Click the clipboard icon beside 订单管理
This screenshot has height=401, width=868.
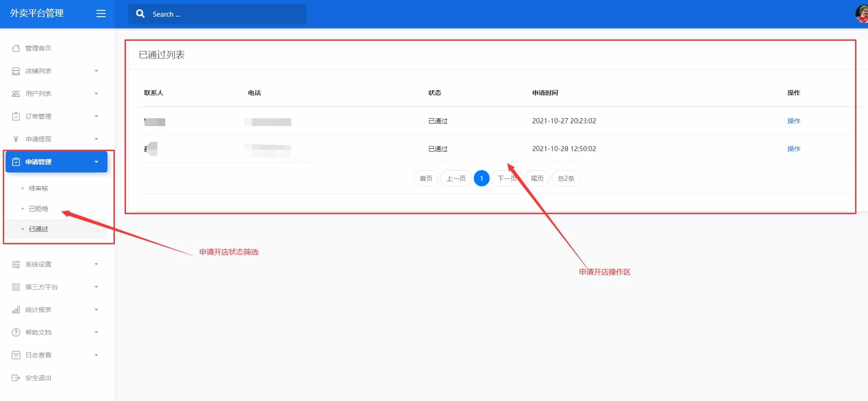16,116
